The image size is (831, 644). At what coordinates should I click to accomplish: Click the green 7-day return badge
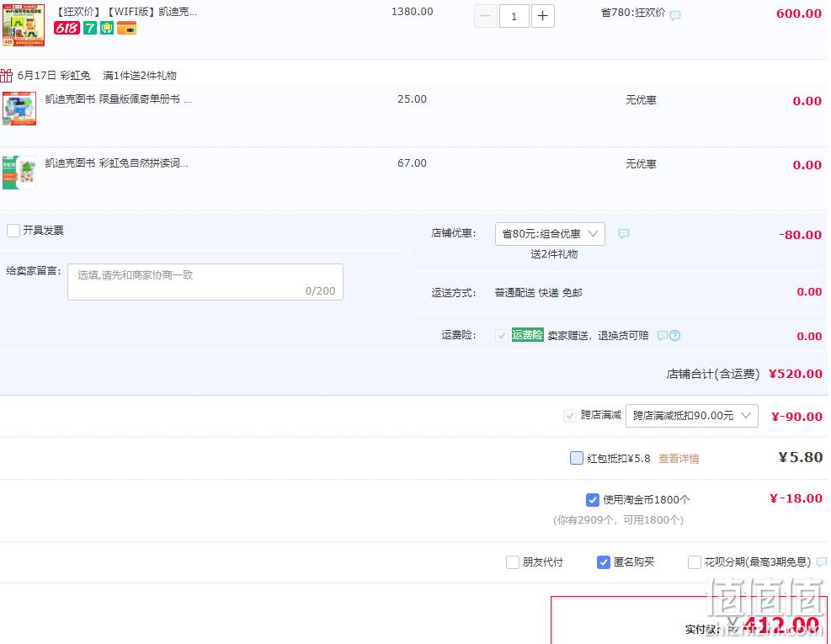coord(90,28)
